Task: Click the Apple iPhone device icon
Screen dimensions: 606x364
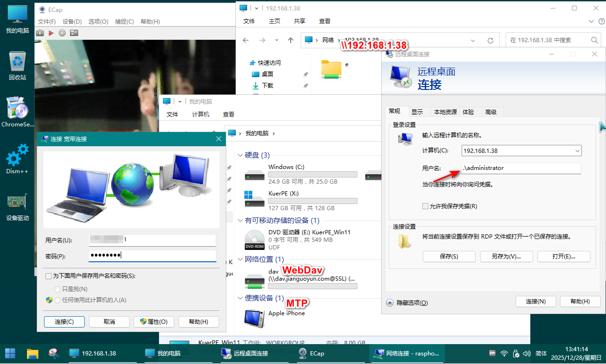Action: coord(254,317)
